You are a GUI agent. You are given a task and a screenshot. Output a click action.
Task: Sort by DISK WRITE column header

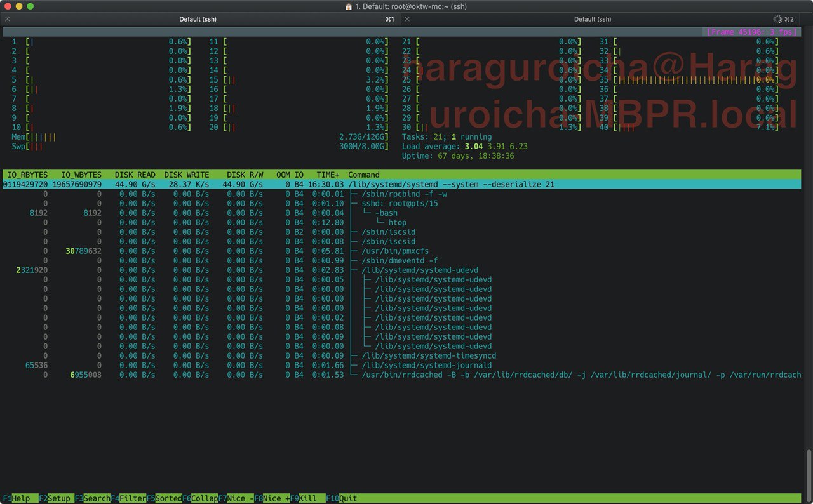[187, 175]
